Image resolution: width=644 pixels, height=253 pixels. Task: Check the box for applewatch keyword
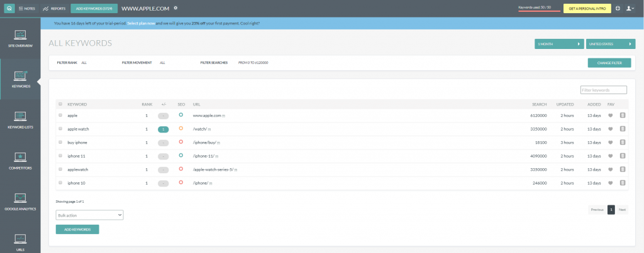tap(60, 170)
